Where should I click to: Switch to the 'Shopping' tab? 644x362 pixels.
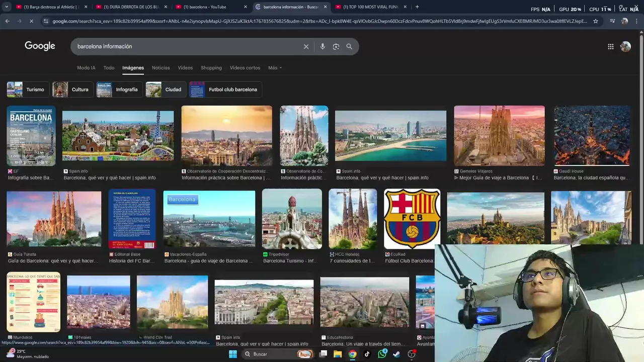point(211,68)
